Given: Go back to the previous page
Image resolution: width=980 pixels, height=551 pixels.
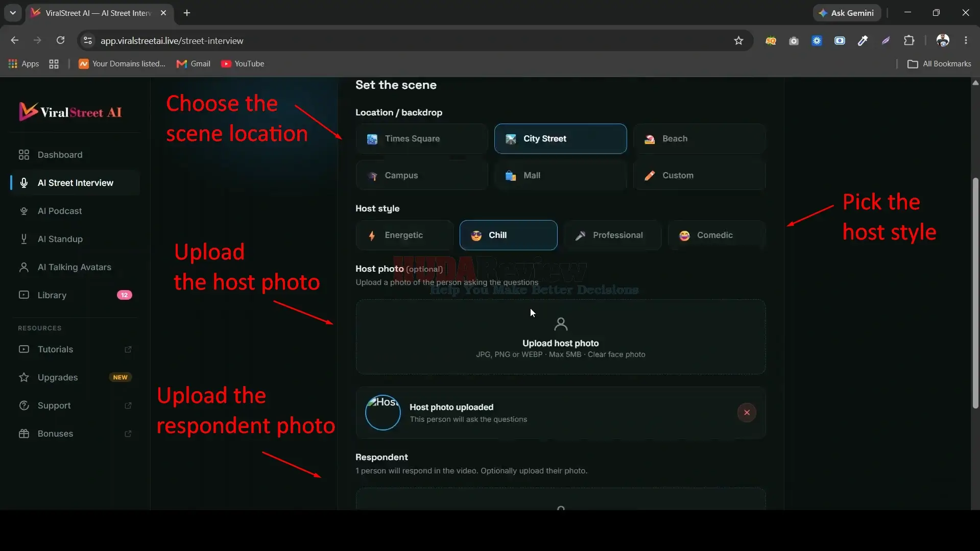Looking at the screenshot, I should (14, 40).
